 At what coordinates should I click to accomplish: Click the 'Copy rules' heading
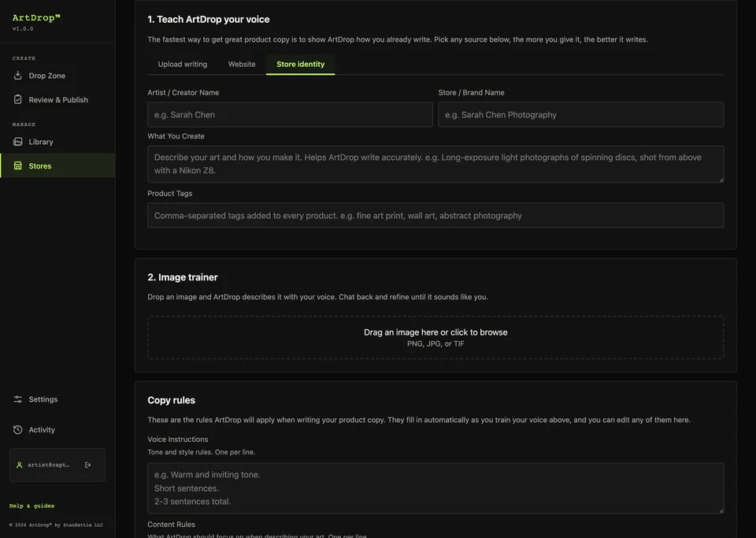[171, 400]
